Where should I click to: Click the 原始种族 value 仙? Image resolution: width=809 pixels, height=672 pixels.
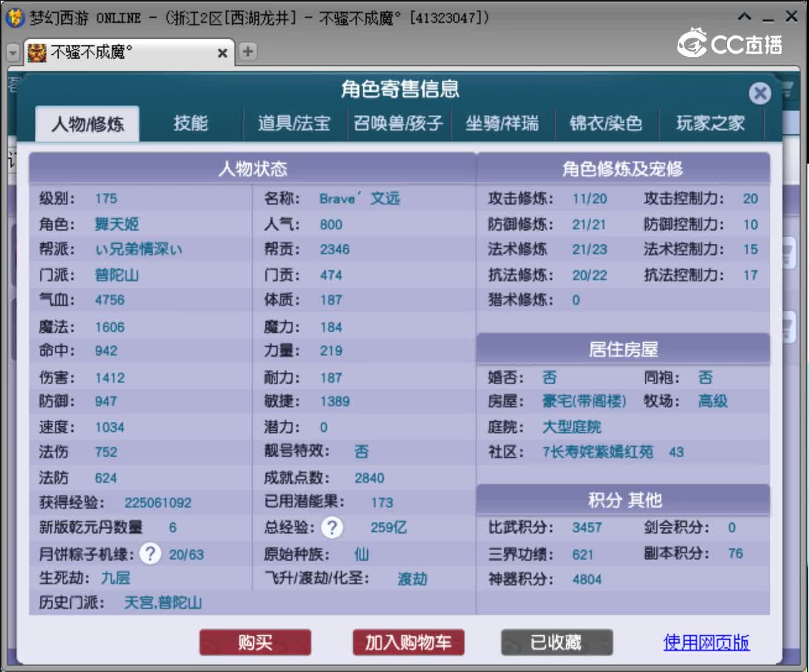pyautogui.click(x=362, y=555)
